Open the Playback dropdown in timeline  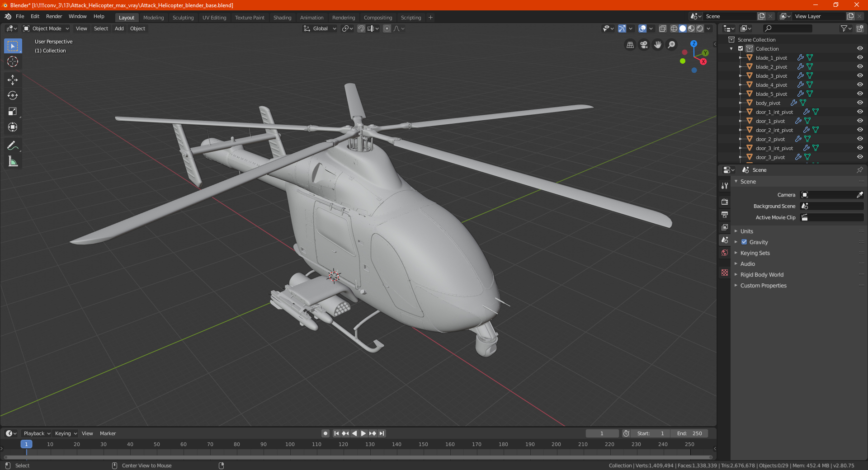(x=37, y=433)
